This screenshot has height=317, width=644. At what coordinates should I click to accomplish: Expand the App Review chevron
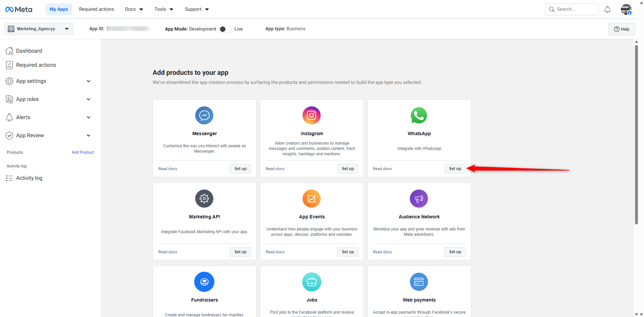pyautogui.click(x=89, y=136)
